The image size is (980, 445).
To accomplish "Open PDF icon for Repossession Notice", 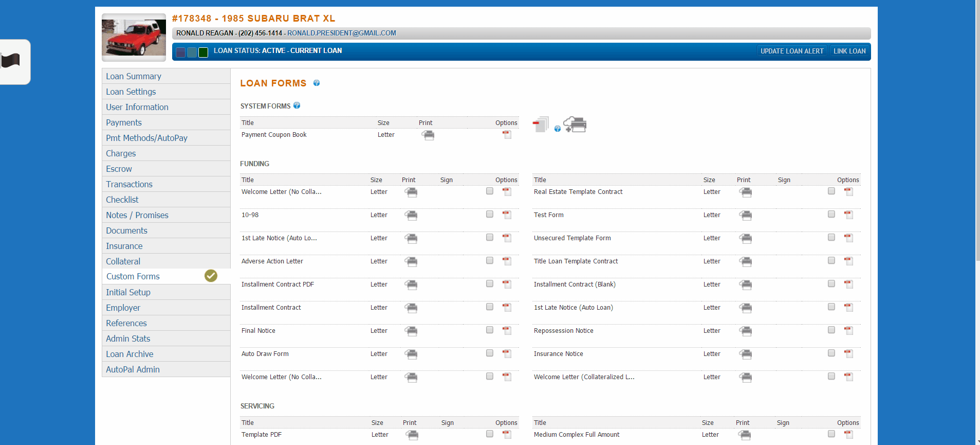I will 848,331.
